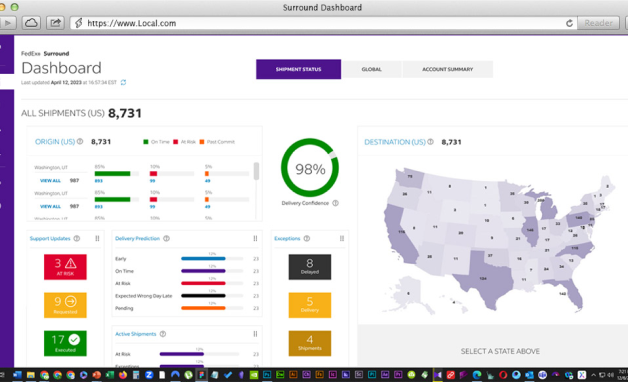Open File Explorer from the taskbar
The image size is (628, 382).
click(31, 375)
